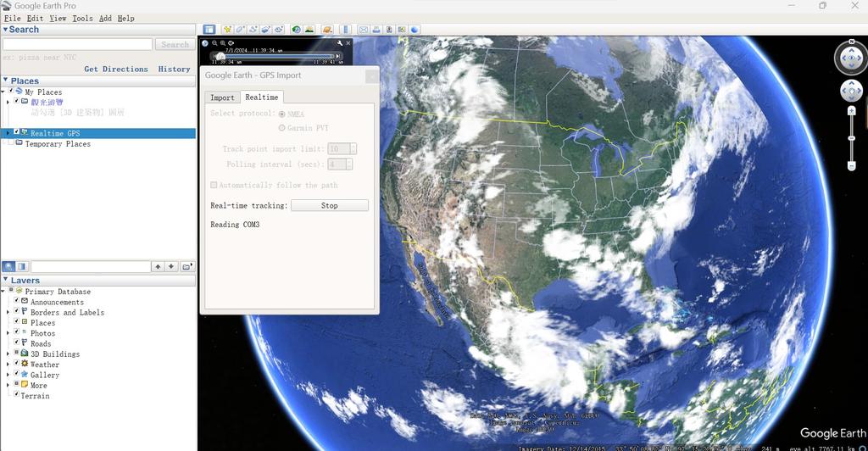This screenshot has height=451, width=868.
Task: Toggle the Terrain layer checkbox
Action: (16, 395)
